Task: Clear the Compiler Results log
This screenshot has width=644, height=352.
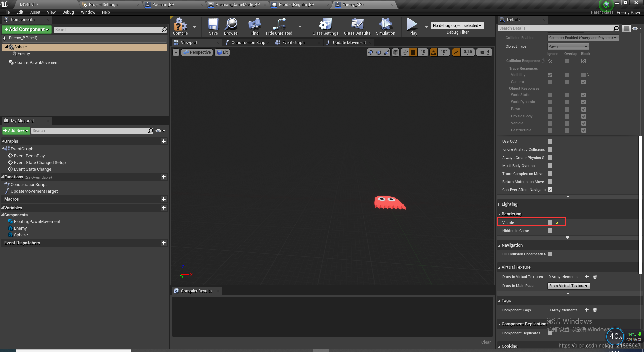Action: point(486,342)
